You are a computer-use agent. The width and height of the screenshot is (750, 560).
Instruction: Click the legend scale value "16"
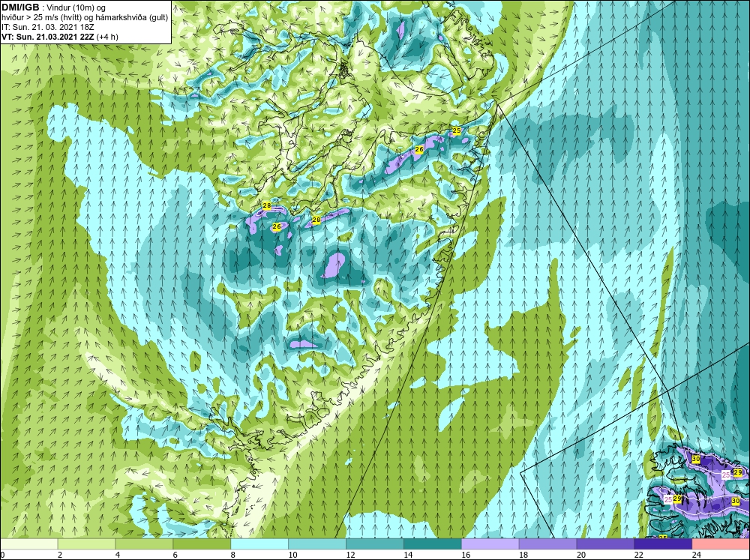pyautogui.click(x=466, y=555)
